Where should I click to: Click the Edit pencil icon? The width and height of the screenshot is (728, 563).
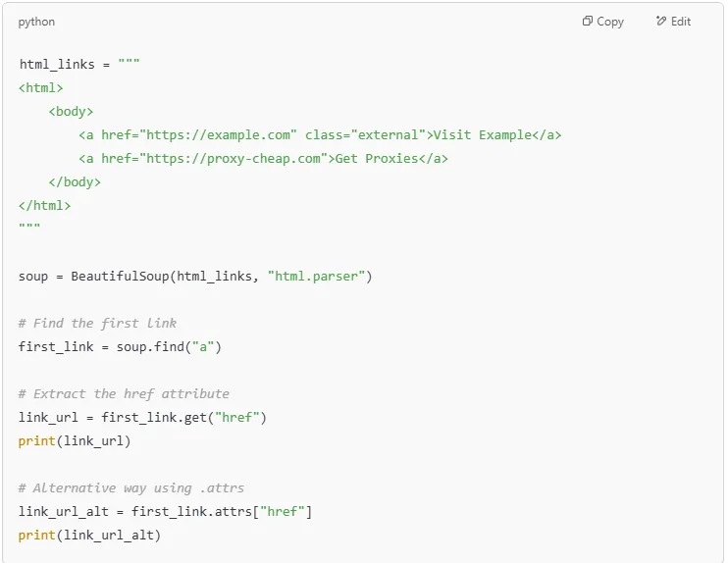[x=661, y=22]
